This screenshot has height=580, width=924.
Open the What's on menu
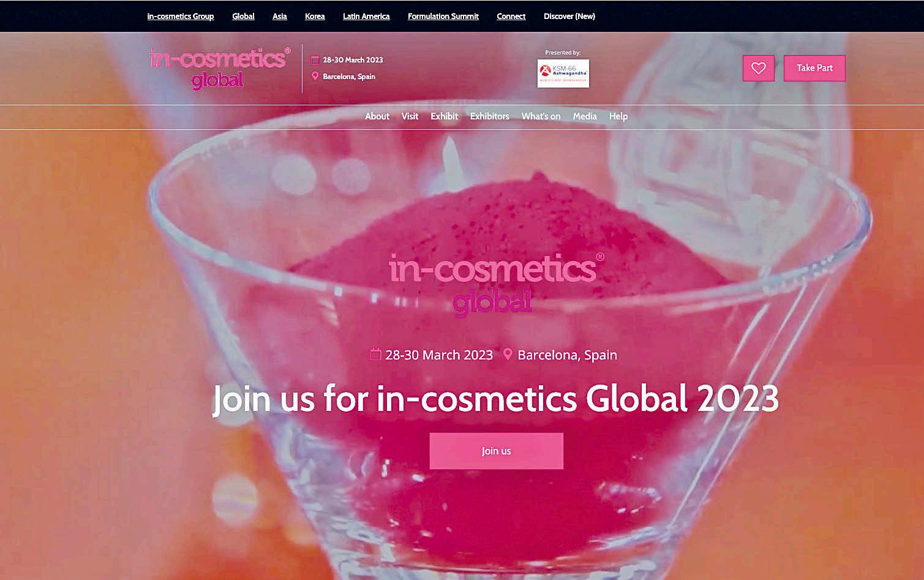(x=541, y=116)
